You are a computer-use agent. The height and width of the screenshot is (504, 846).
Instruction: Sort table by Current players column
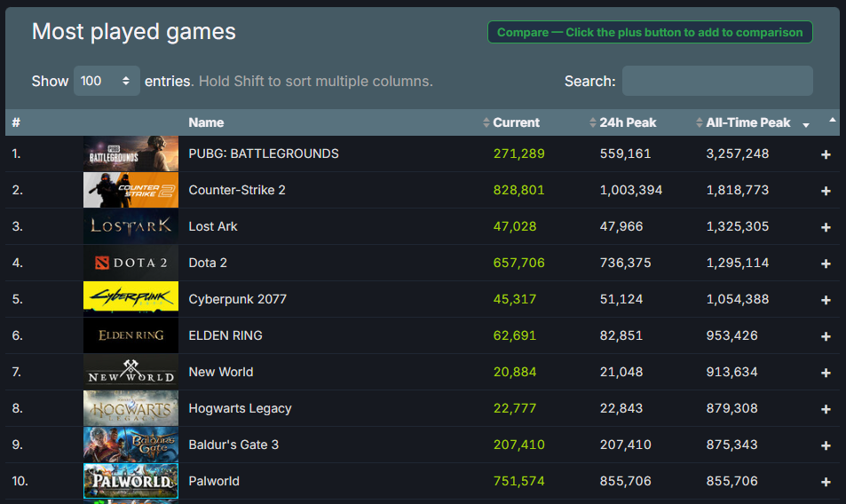pyautogui.click(x=516, y=122)
